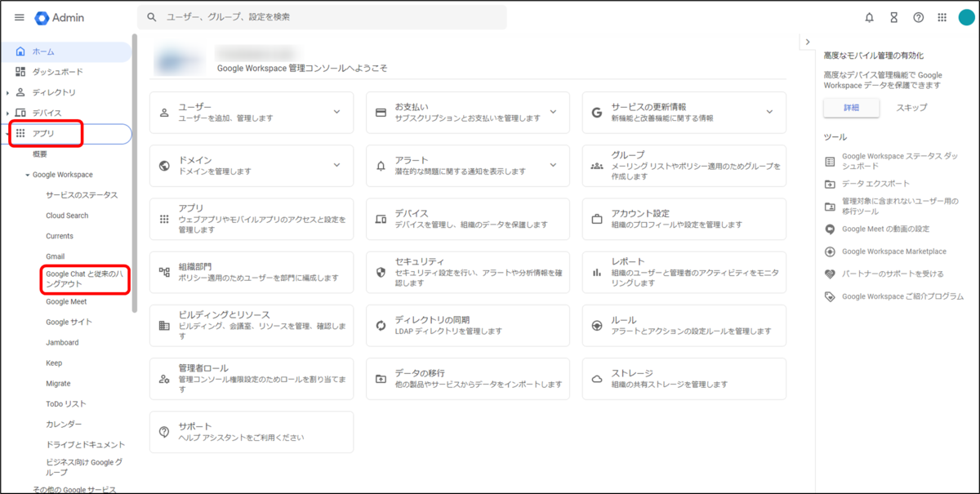Click the Devices card monitor icon

pos(381,219)
